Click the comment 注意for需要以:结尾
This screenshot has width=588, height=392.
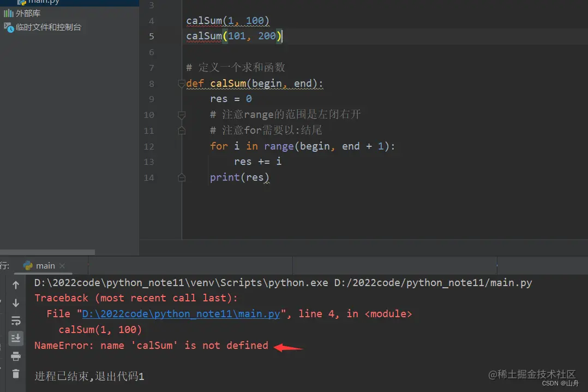(266, 130)
